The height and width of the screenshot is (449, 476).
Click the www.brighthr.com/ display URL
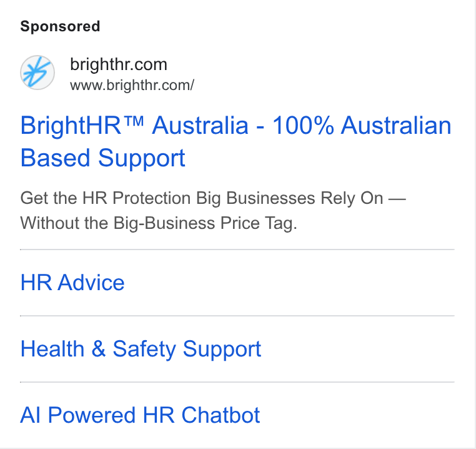[x=132, y=85]
